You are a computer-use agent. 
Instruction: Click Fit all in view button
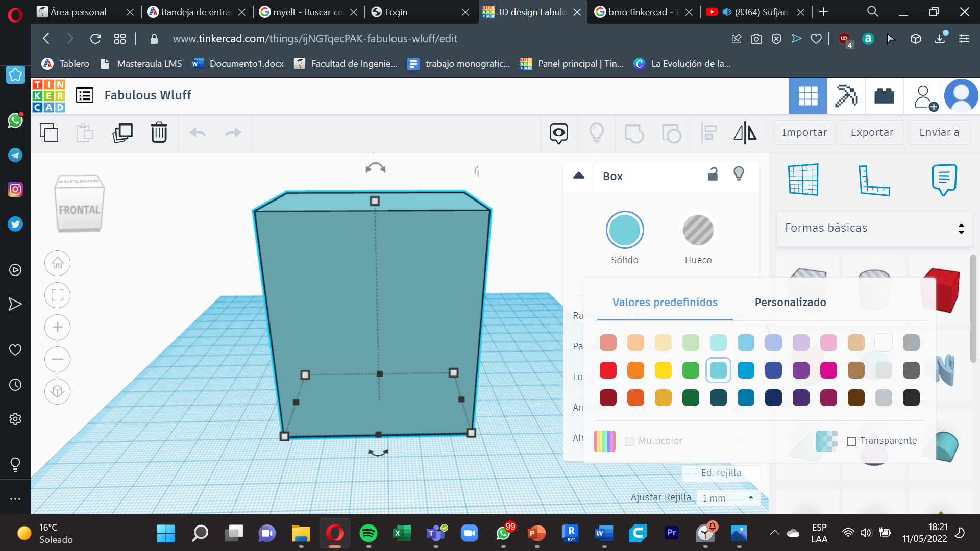[57, 295]
